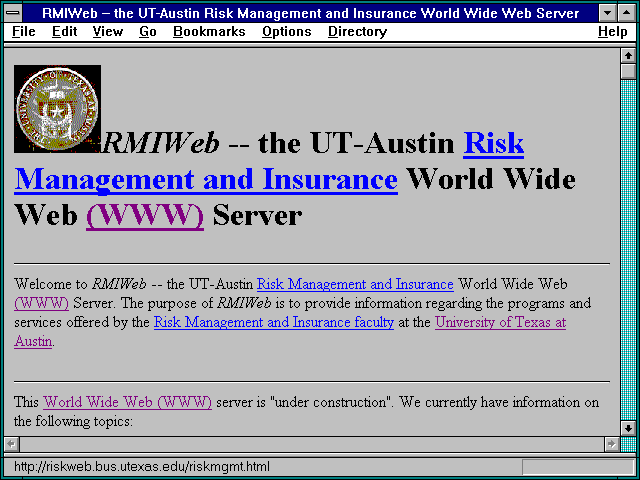Viewport: 640px width, 480px height.
Task: Open World Wide Web (WWW) link near 'under construction'
Action: 127,402
